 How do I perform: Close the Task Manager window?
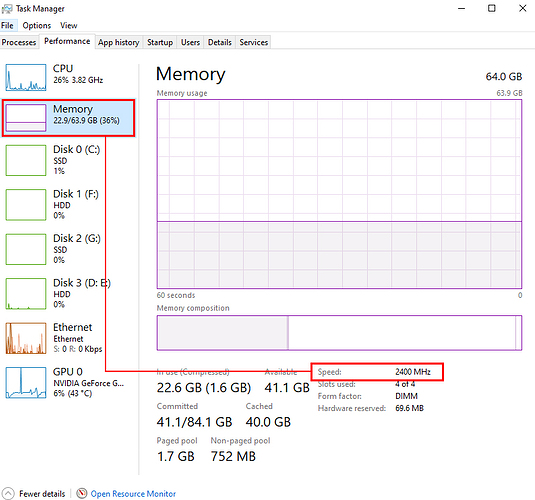coord(522,9)
